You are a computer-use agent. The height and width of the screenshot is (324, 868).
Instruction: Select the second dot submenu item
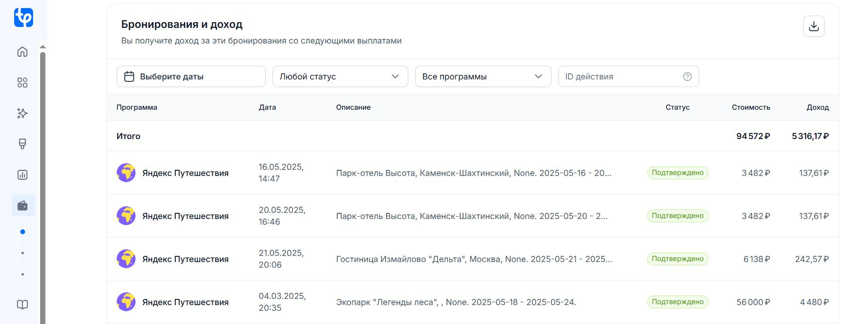(x=23, y=253)
